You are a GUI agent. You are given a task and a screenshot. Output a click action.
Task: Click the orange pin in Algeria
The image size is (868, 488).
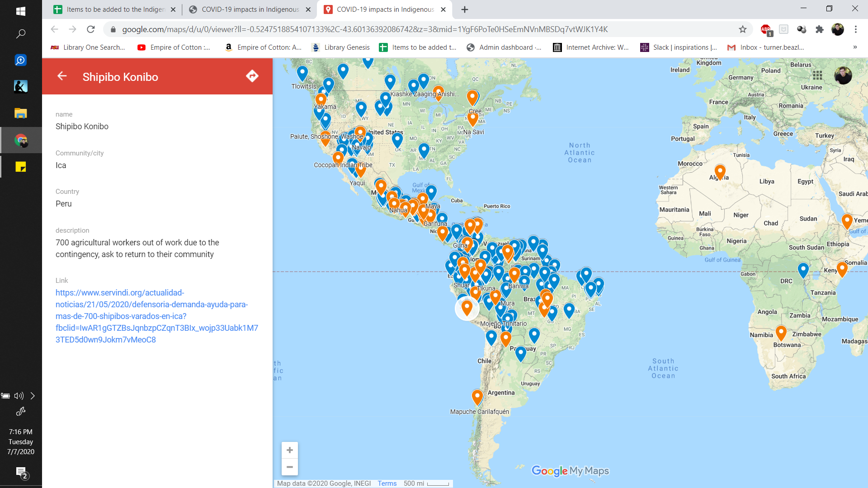[x=720, y=171]
